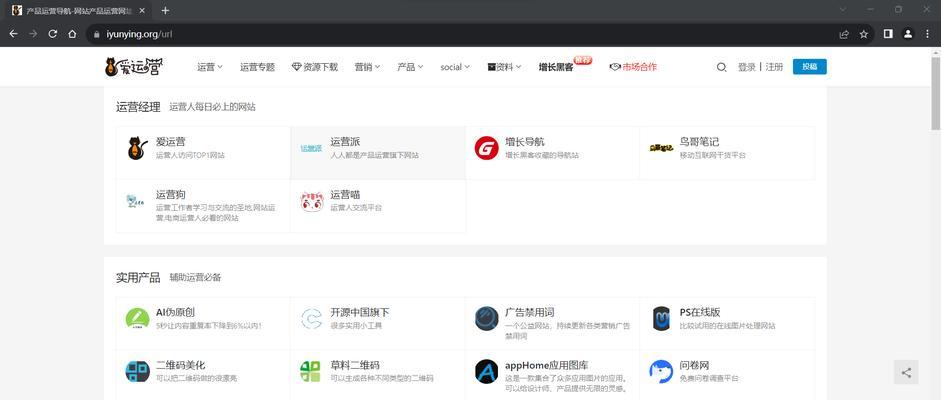This screenshot has width=941, height=400.
Task: Click the 运营人每日必上的网站 subtitle
Action: [x=212, y=107]
